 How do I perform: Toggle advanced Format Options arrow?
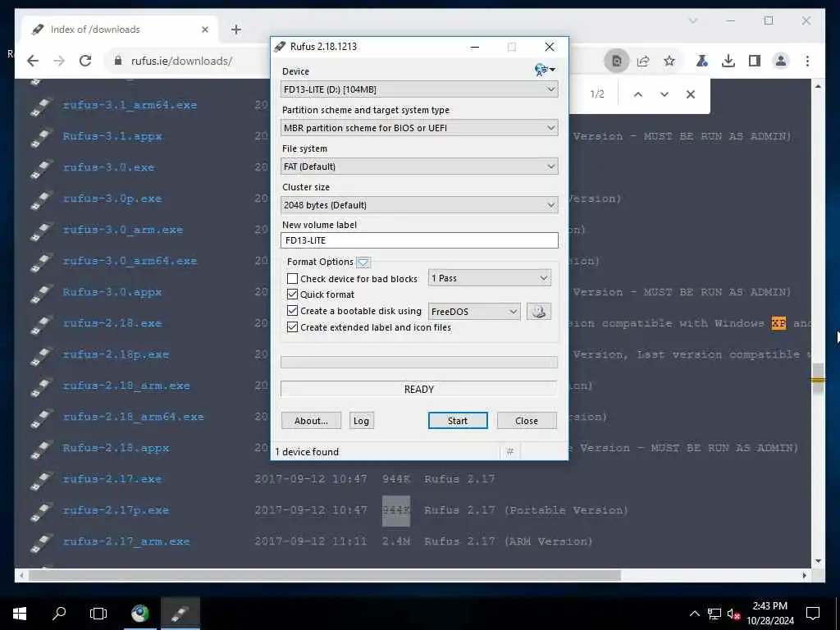[x=363, y=262]
